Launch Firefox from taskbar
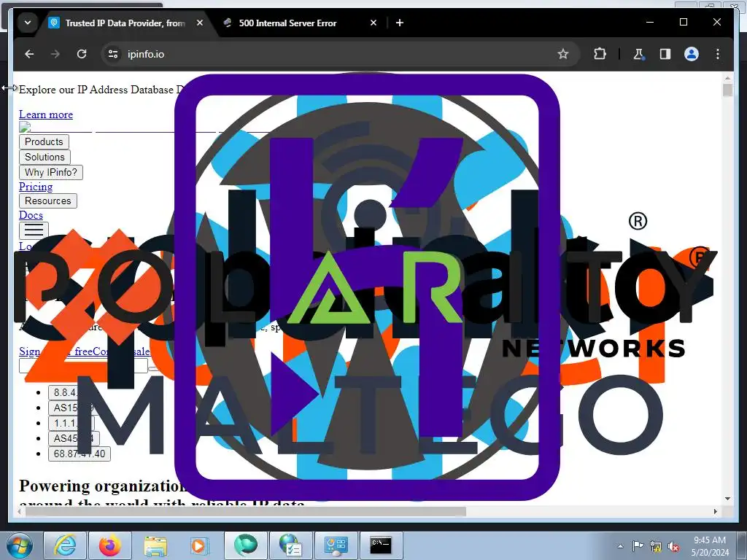747x560 pixels. [110, 545]
